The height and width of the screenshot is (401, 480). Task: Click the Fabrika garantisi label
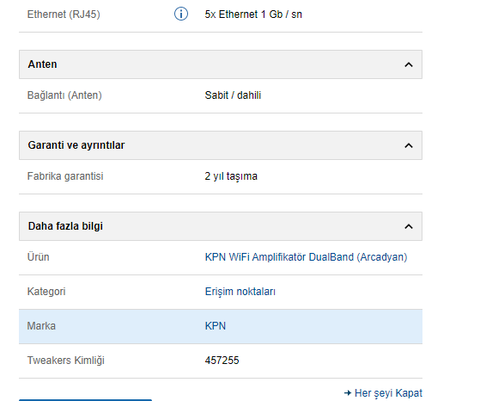tap(65, 176)
